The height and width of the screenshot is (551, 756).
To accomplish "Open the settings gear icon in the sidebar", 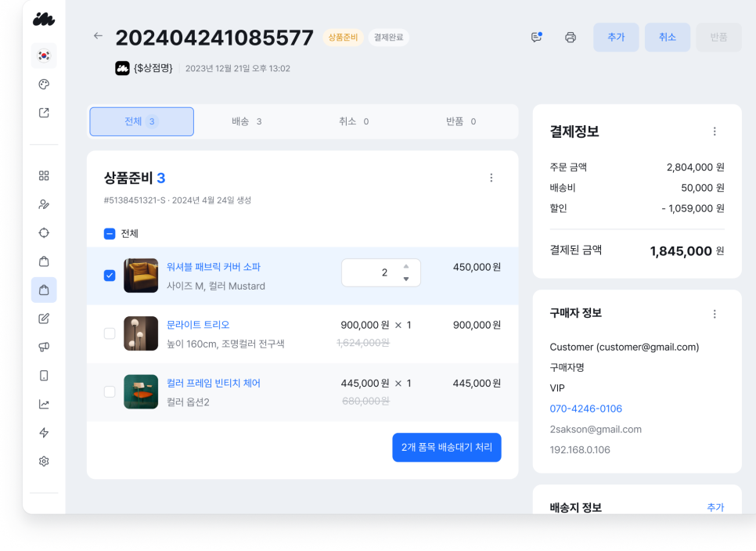I will click(x=44, y=461).
